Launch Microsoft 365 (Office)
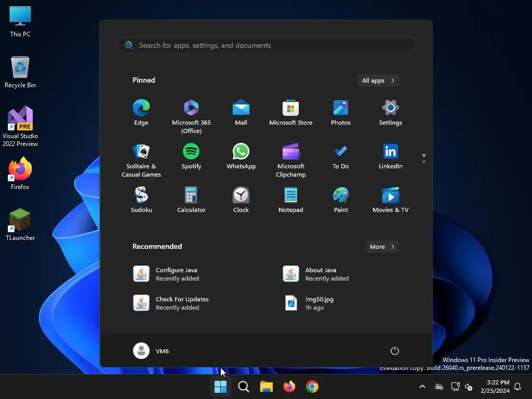The image size is (532, 399). pyautogui.click(x=191, y=117)
